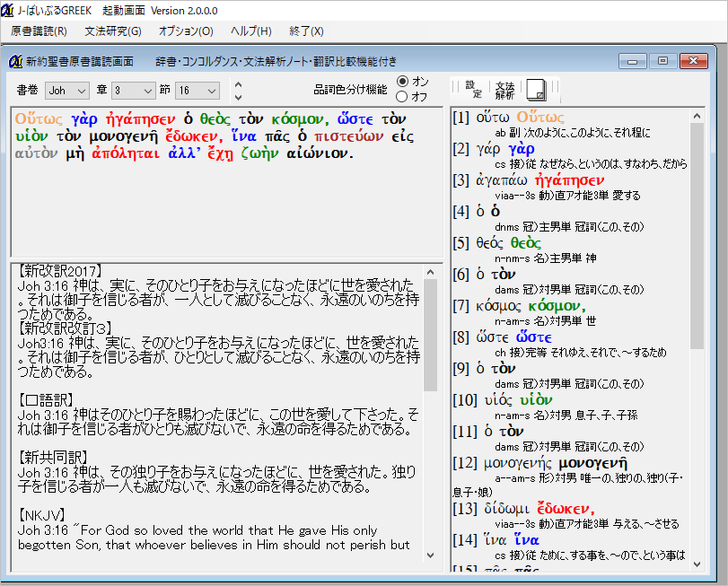The image size is (728, 586).
Task: Click αἰώνιον in the Greek verse text
Action: pos(317,153)
